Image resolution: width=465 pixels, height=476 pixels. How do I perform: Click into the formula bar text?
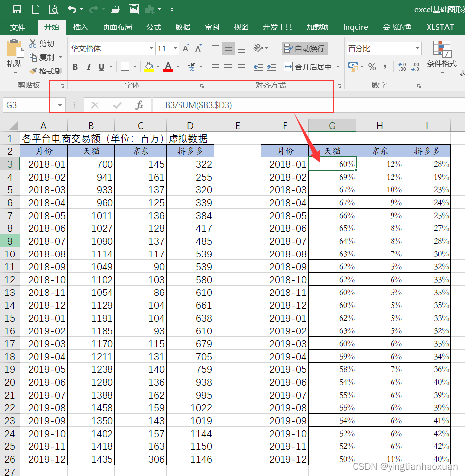tap(196, 105)
